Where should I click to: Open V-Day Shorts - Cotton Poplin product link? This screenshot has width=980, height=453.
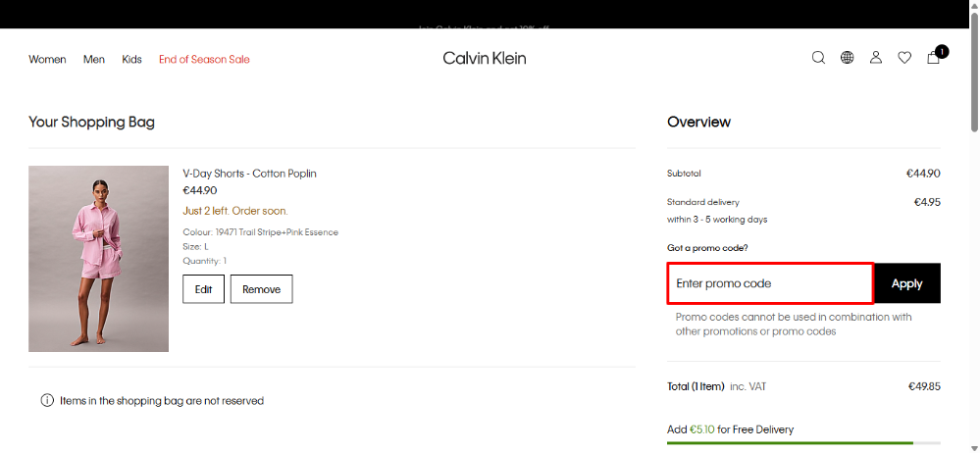[x=249, y=174]
